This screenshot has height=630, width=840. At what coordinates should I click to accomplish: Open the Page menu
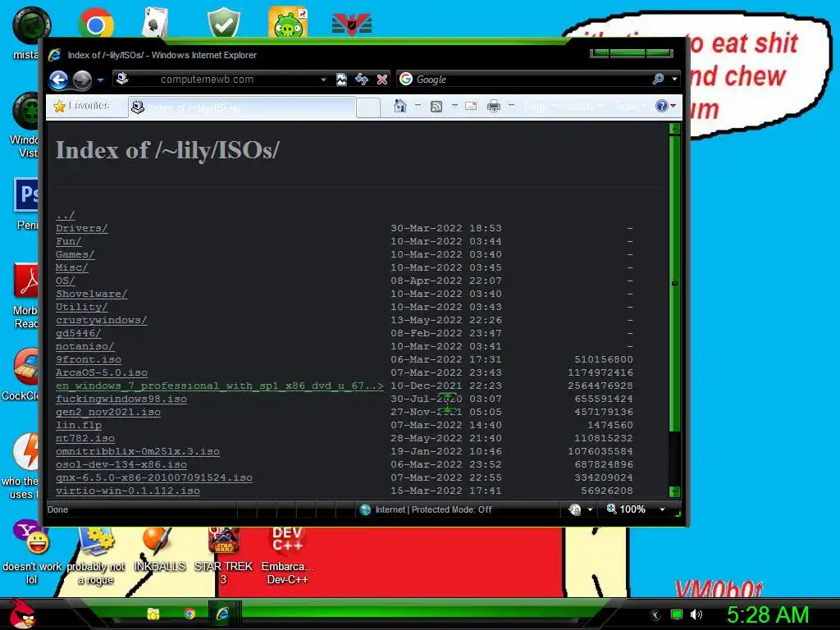point(539,106)
